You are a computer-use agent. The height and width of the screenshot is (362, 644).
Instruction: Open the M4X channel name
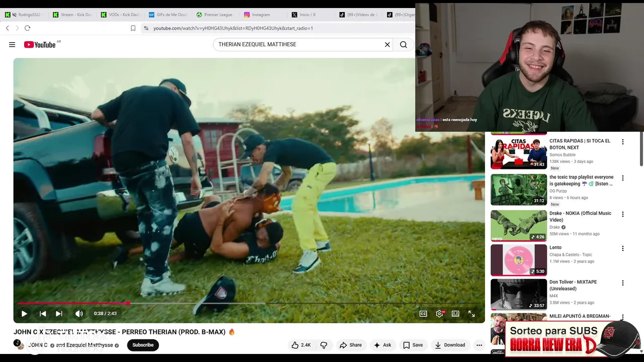click(x=553, y=296)
